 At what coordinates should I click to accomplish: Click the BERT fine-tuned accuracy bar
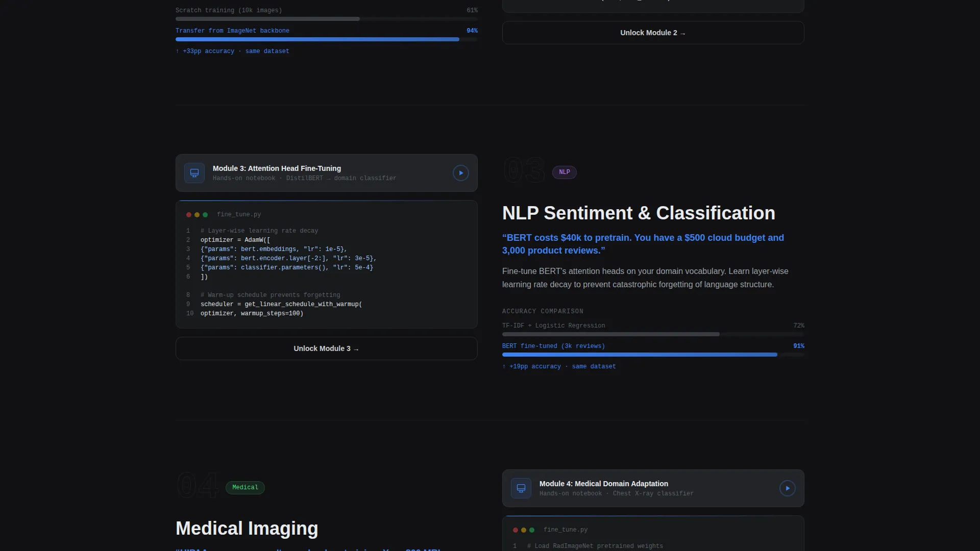point(653,355)
